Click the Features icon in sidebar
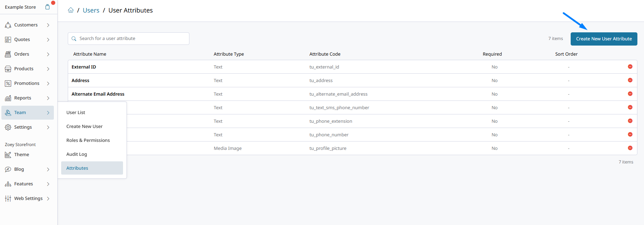This screenshot has width=644, height=225. (8, 184)
